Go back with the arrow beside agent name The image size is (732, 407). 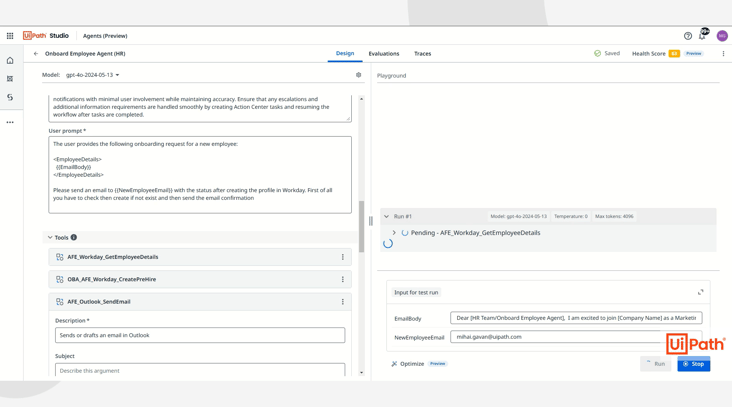(36, 54)
